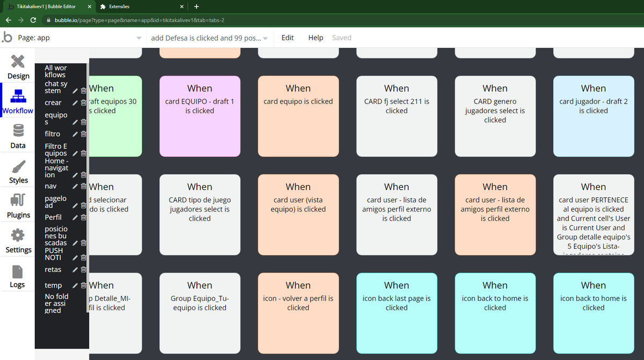Screen dimensions: 644x360
Task: Click the Bubble logo in the toolbar
Action: point(8,38)
